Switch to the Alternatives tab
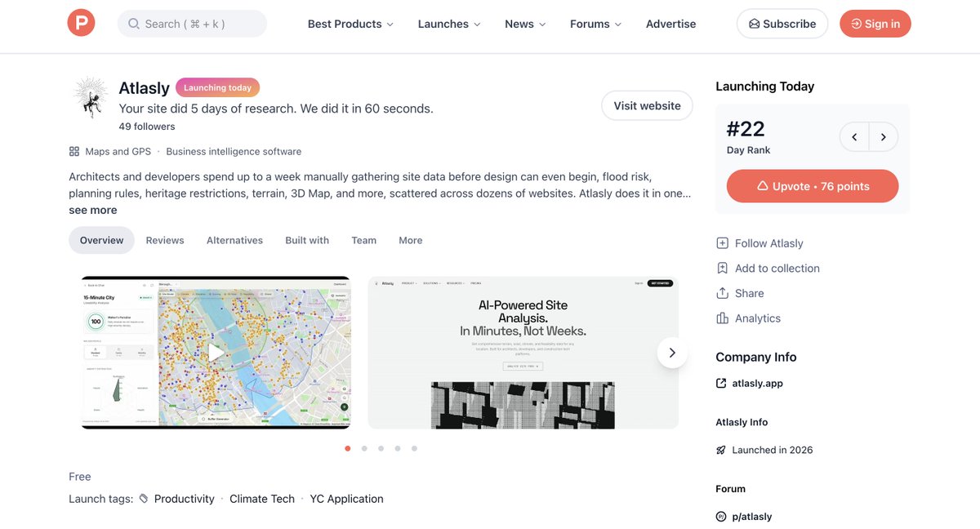Viewport: 980px width, 529px height. point(234,240)
